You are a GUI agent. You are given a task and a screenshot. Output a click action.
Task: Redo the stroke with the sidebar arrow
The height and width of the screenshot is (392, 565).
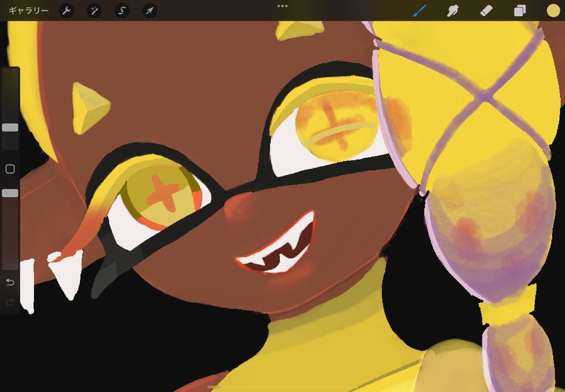(x=10, y=302)
